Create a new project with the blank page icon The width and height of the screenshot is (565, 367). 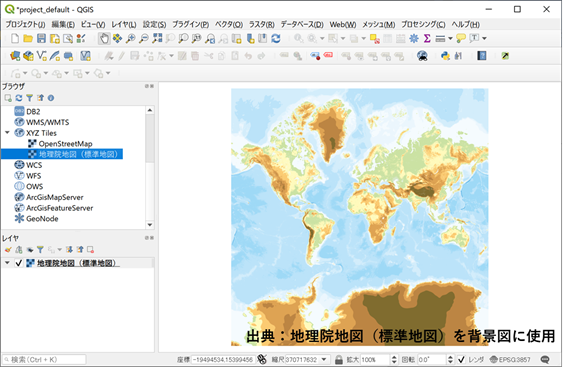pyautogui.click(x=15, y=38)
